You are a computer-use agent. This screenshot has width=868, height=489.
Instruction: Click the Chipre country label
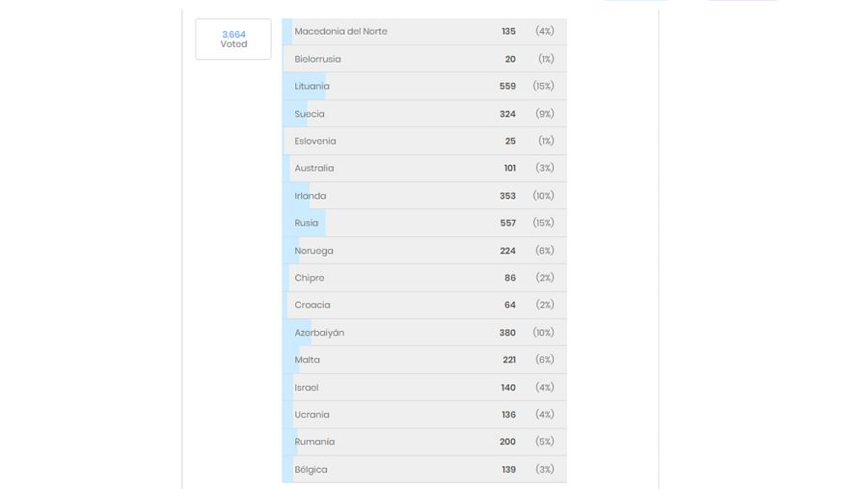tap(310, 278)
